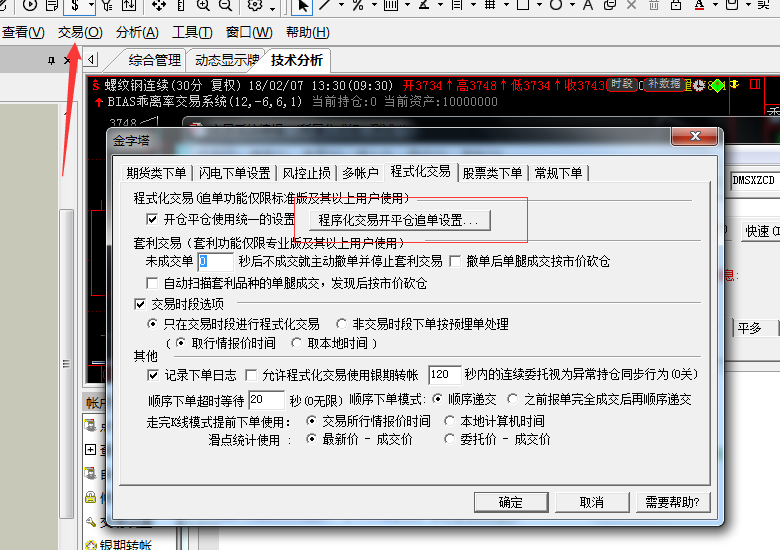Click the dollar sign trading toolbar icon

coord(75,5)
